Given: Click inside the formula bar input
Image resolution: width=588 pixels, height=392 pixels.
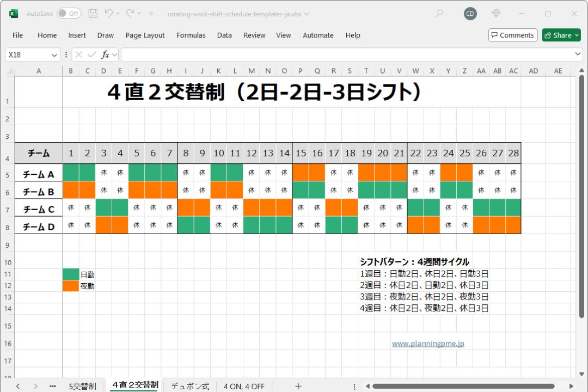Looking at the screenshot, I should click(x=348, y=55).
